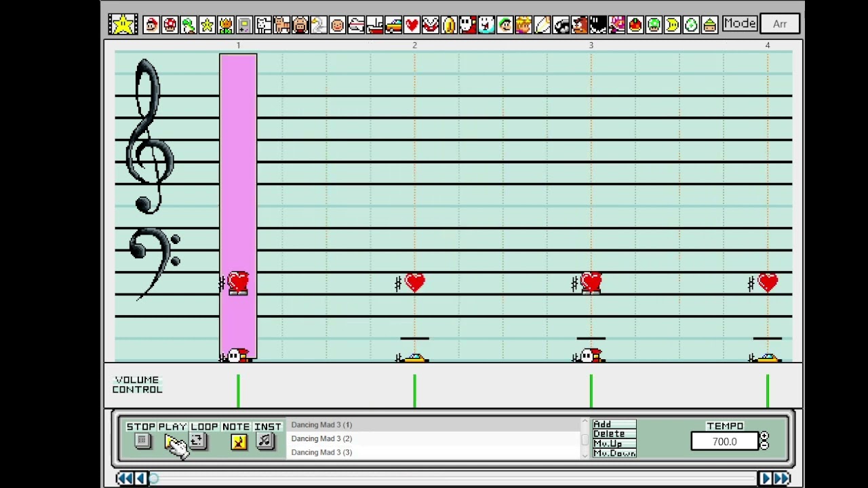Select the Car instrument icon
868x488 pixels.
393,25
